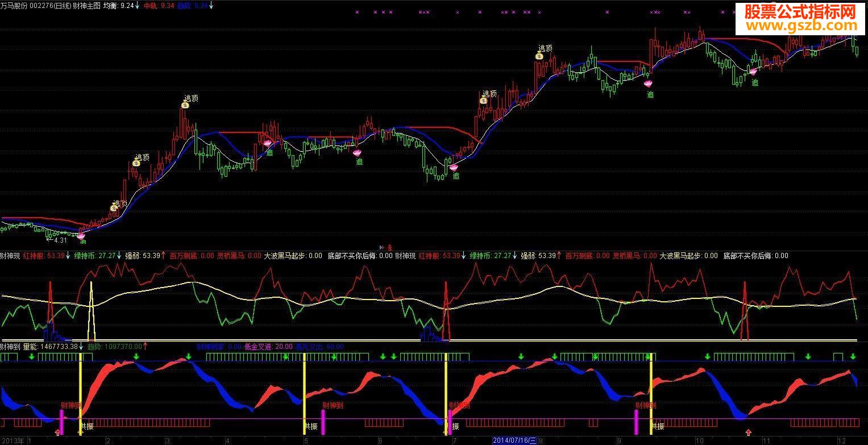This screenshot has width=868, height=445.
Task: Click the 4.31 lowest price label
Action: coord(60,240)
